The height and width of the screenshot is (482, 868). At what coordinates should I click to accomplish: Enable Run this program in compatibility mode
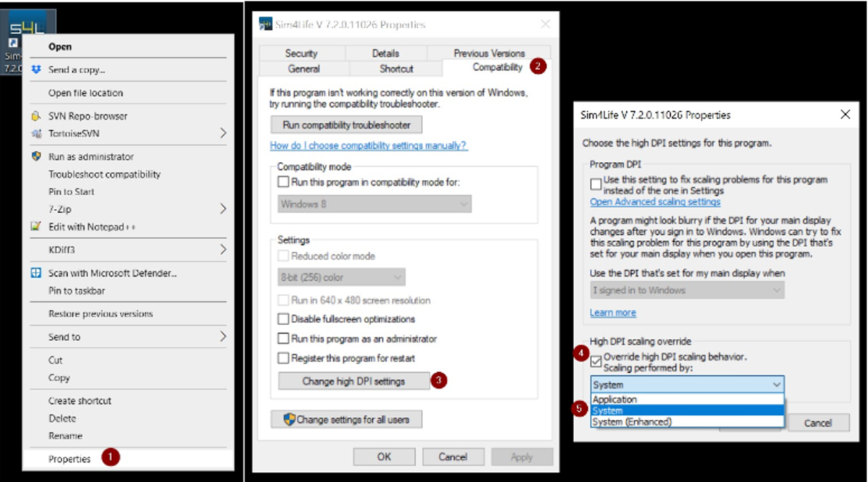[283, 182]
